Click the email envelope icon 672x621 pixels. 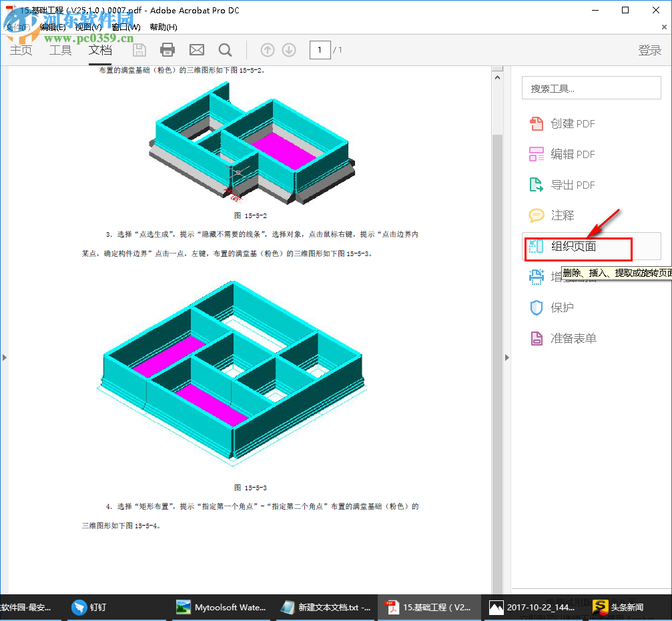click(196, 49)
